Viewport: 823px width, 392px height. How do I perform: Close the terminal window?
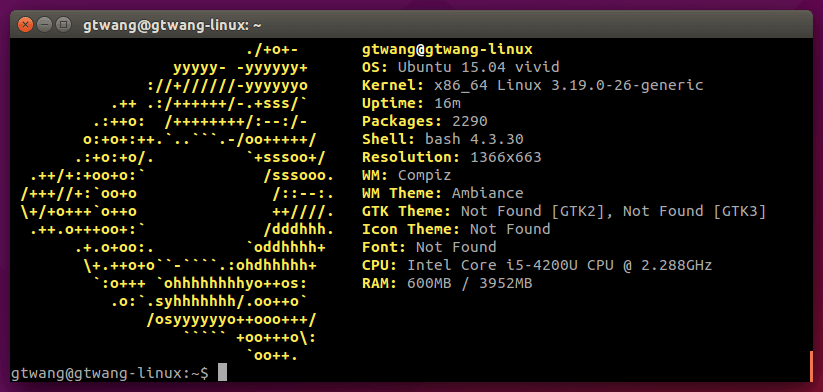click(26, 24)
